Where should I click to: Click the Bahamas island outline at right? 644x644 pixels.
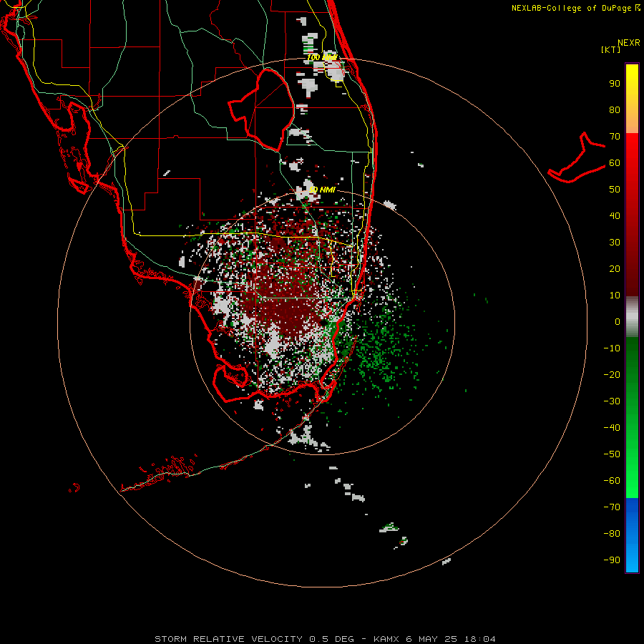click(x=577, y=157)
